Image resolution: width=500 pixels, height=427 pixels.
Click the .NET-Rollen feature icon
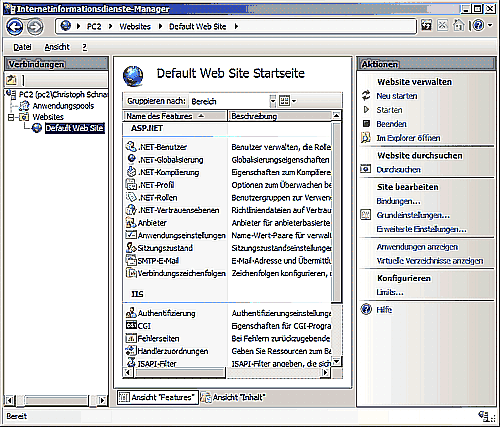131,197
